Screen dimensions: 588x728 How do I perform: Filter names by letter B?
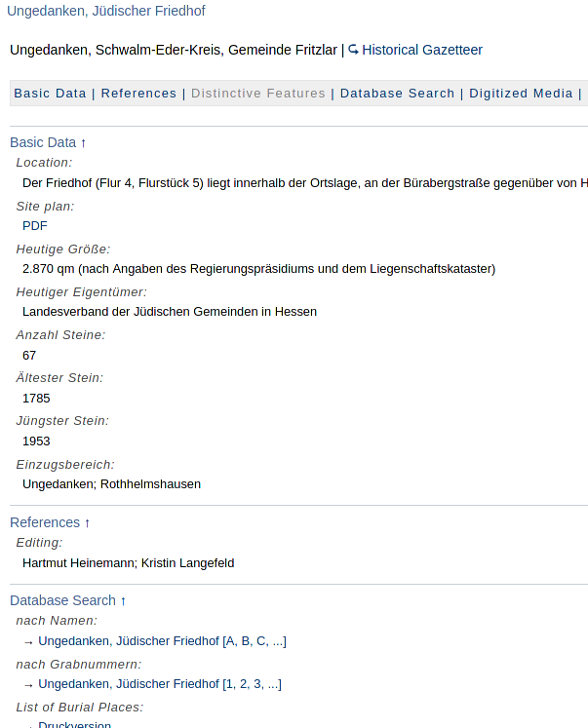pos(246,641)
